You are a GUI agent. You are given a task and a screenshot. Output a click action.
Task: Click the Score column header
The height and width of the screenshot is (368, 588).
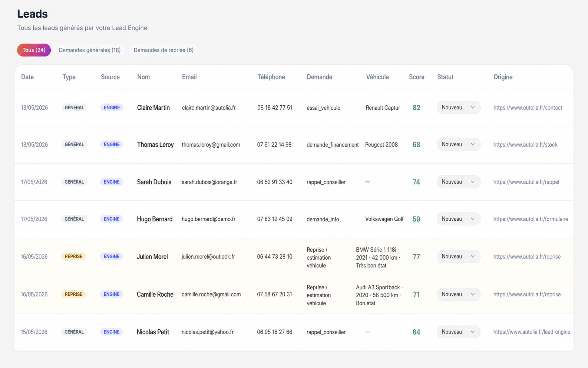tap(416, 77)
